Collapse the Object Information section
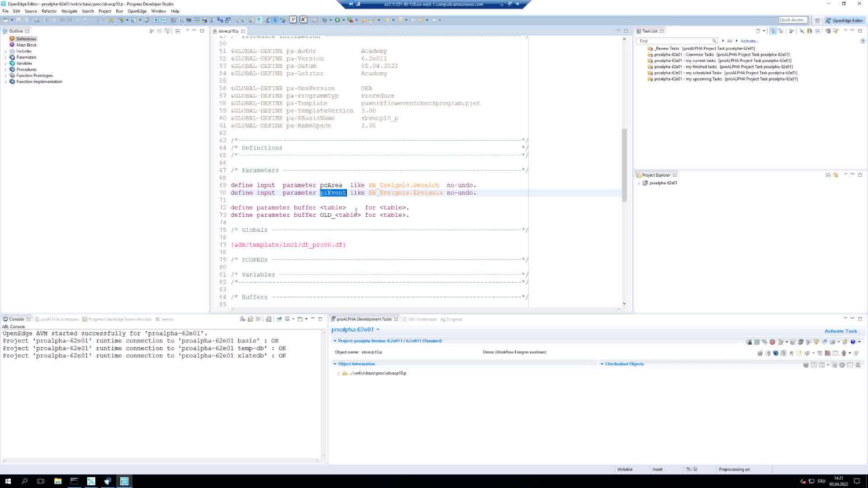Viewport: 868px width, 488px height. click(335, 364)
